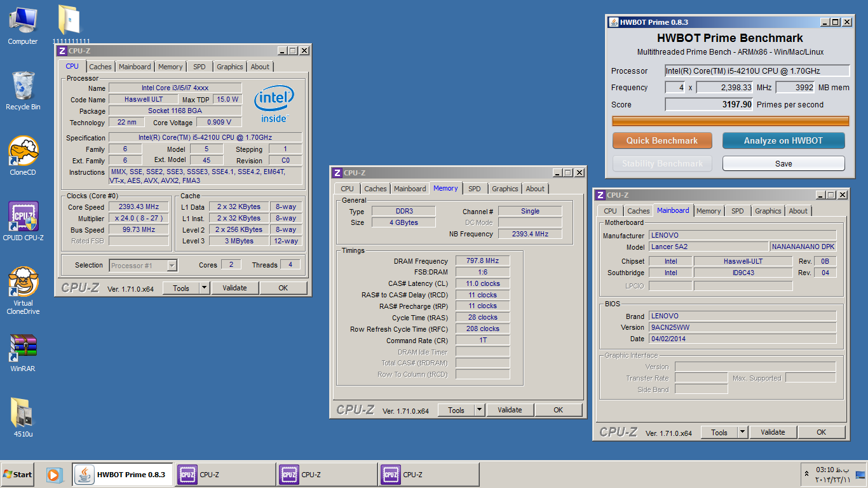Click the CPU-Z Memory window title icon
Screen dimensions: 868x488
337,173
